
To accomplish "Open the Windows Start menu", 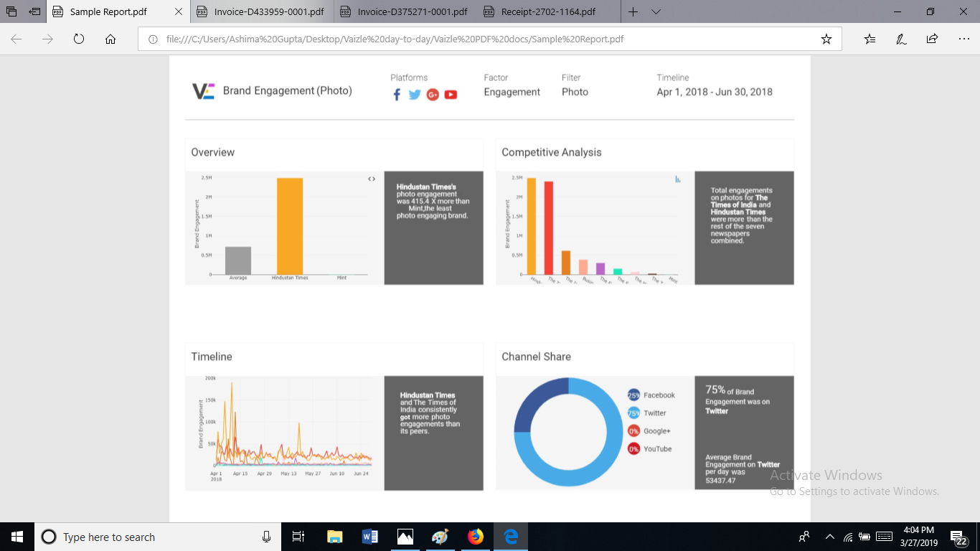I will [x=17, y=537].
